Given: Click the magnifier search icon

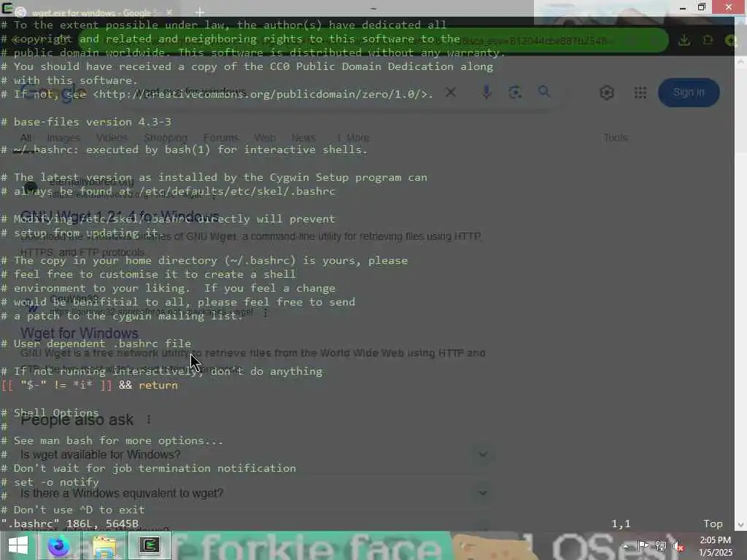Looking at the screenshot, I should (x=544, y=91).
